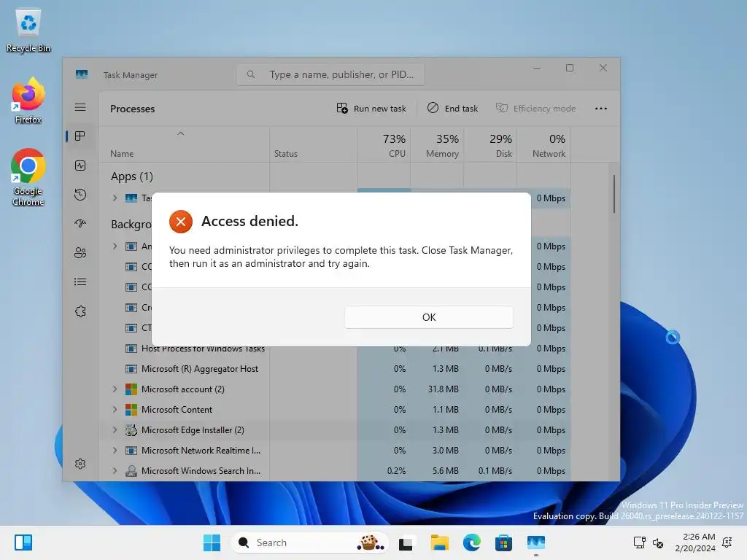The height and width of the screenshot is (560, 747).
Task: Open Task Manager Settings gear icon
Action: (x=80, y=464)
